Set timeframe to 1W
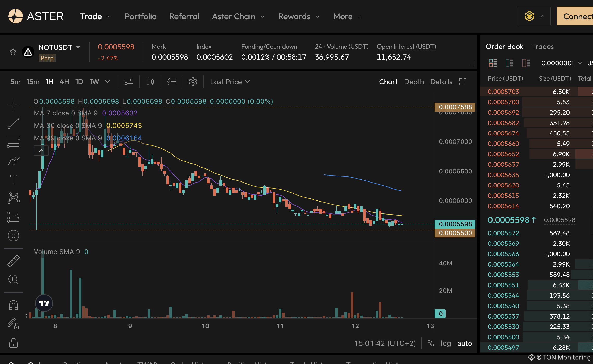 [x=94, y=82]
